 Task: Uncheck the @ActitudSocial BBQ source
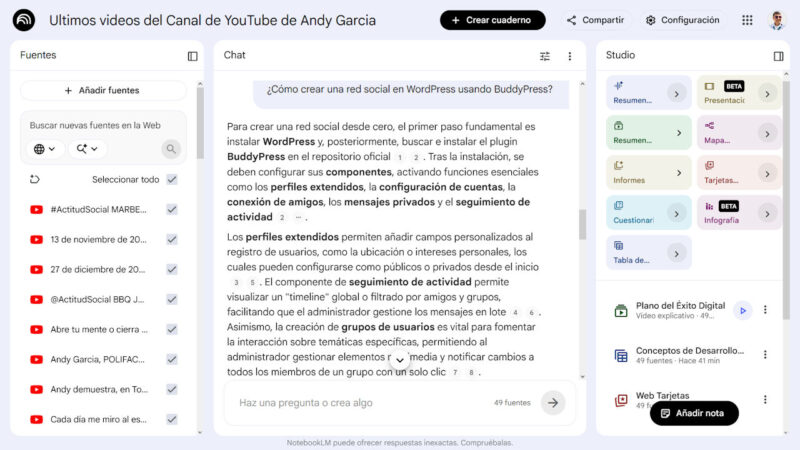pos(172,299)
